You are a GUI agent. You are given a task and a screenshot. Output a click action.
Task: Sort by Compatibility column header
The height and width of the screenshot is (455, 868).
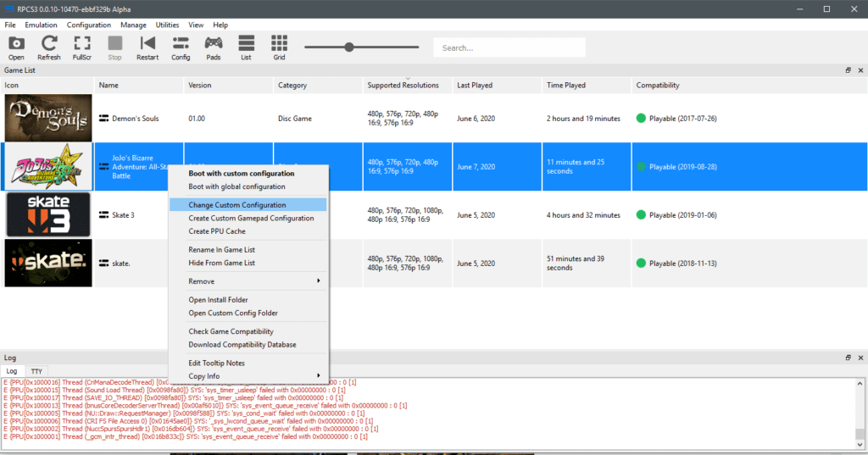point(749,86)
